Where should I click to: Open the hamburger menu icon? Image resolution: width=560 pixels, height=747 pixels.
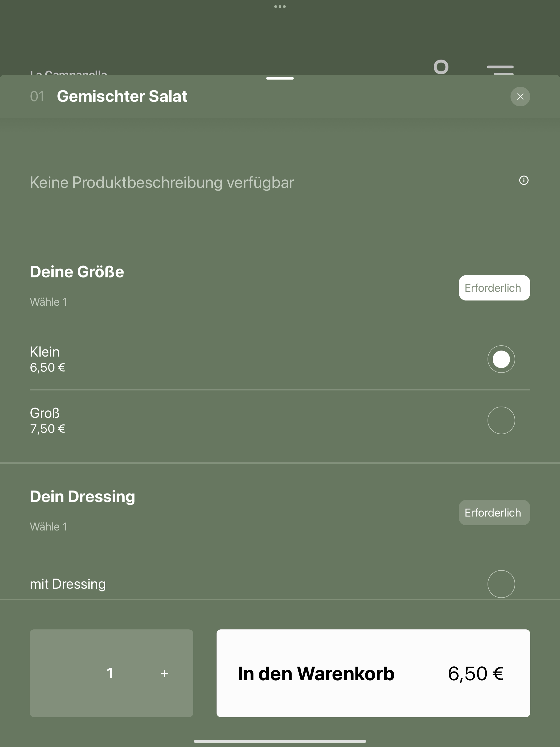pyautogui.click(x=500, y=69)
